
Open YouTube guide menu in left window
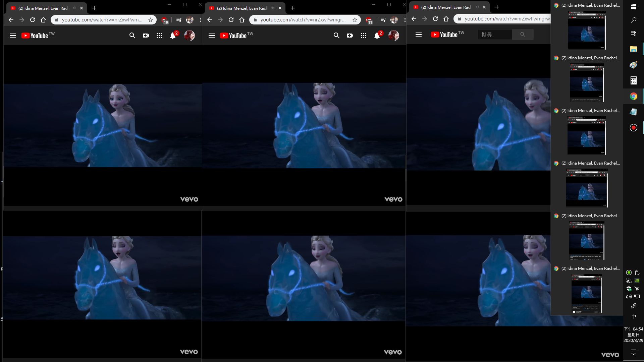click(x=13, y=36)
